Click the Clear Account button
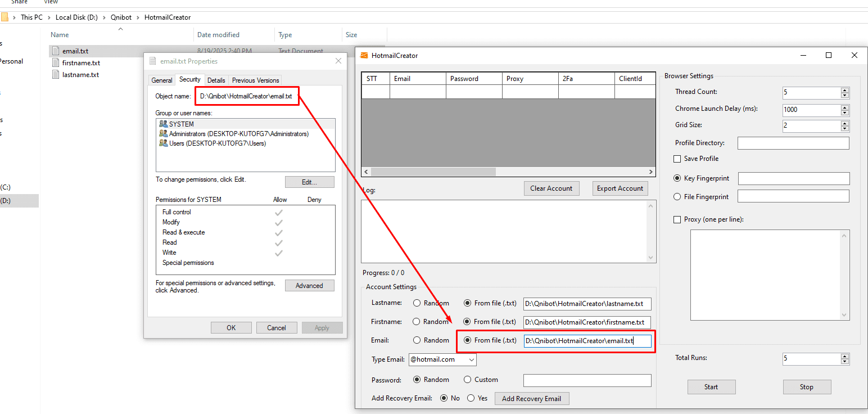This screenshot has width=868, height=414. click(x=551, y=188)
